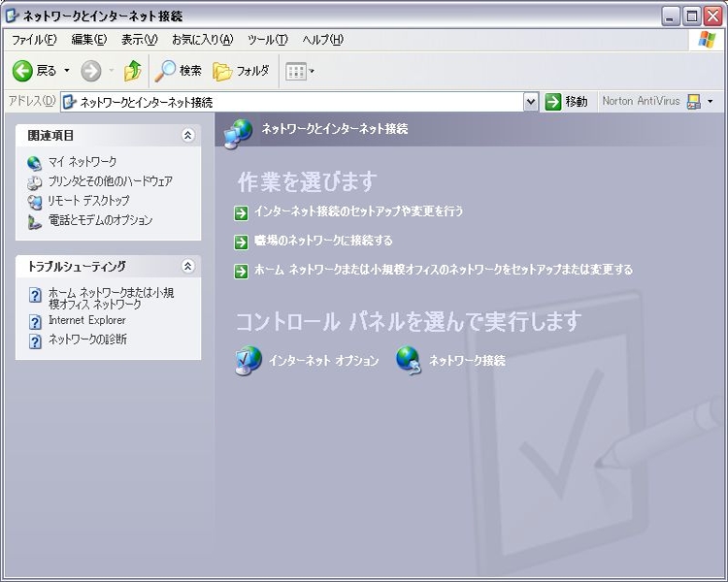The height and width of the screenshot is (582, 728).
Task: Click help icon beside ネットワークの診断
Action: click(x=35, y=341)
